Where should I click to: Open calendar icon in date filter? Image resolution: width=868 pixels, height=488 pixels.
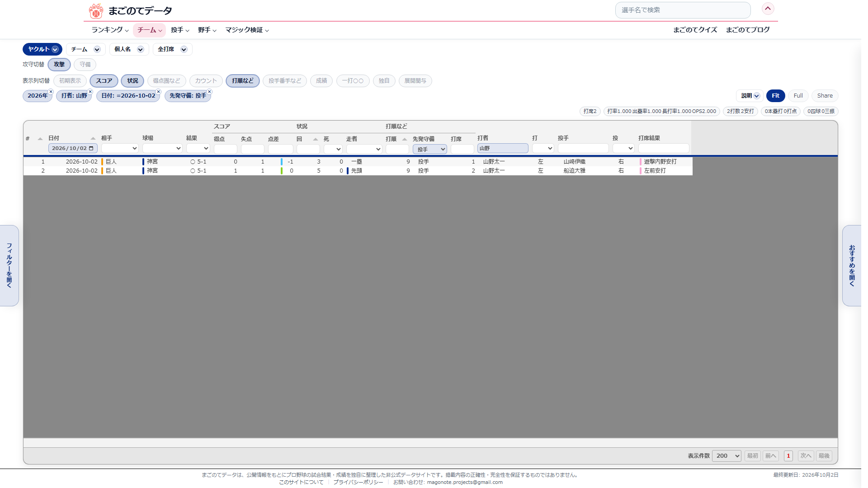tap(91, 148)
